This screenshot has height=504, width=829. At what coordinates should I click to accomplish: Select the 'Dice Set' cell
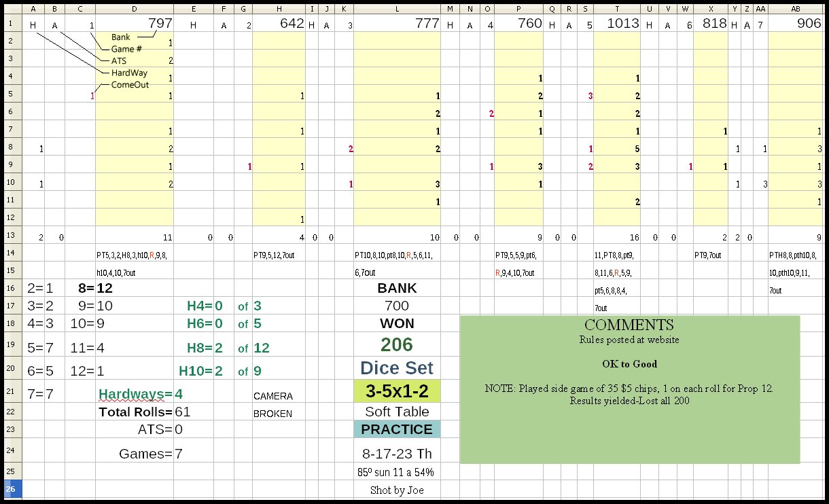[397, 368]
